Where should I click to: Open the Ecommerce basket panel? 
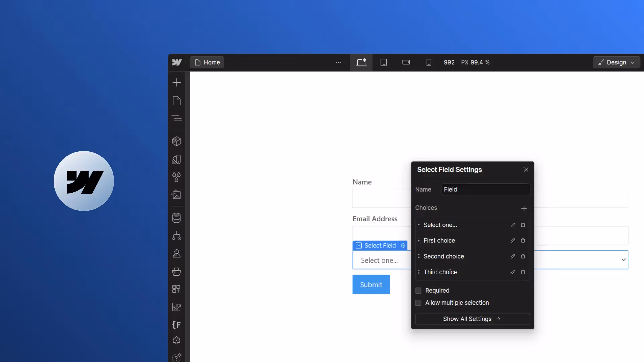coord(176,271)
